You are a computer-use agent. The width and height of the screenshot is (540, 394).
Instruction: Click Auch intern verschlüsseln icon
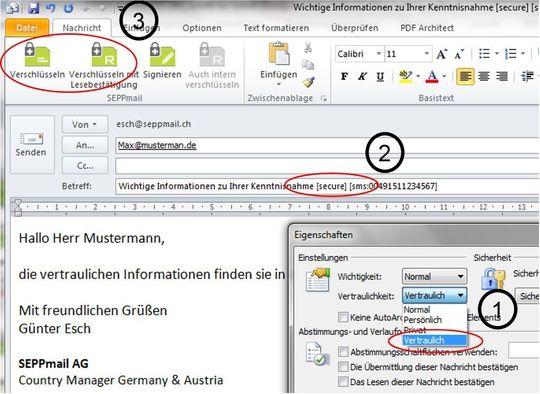[212, 54]
